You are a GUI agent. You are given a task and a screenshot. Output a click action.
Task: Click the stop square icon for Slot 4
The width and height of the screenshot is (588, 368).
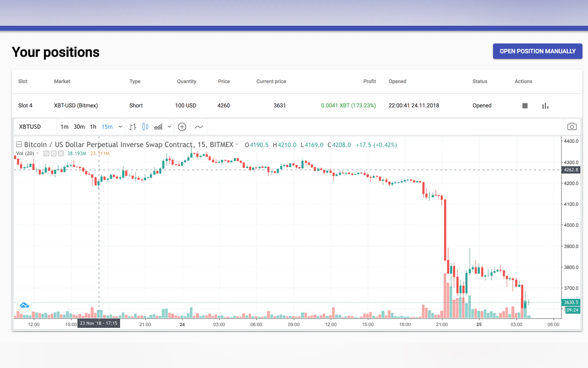click(x=525, y=106)
